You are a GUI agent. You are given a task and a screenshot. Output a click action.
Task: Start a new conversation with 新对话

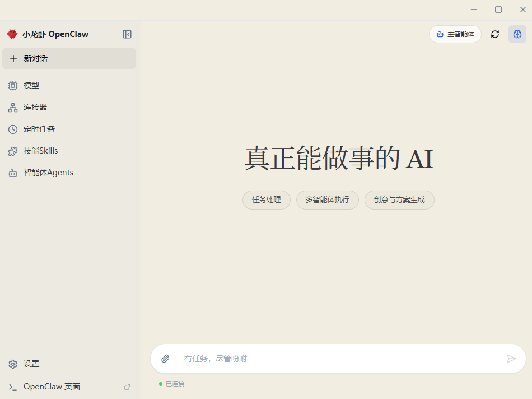click(69, 59)
